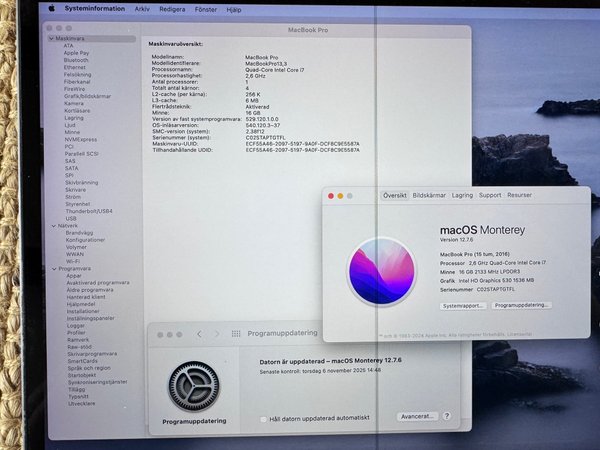600x450 pixels.
Task: Minimize the About This Mac window
Action: click(340, 196)
